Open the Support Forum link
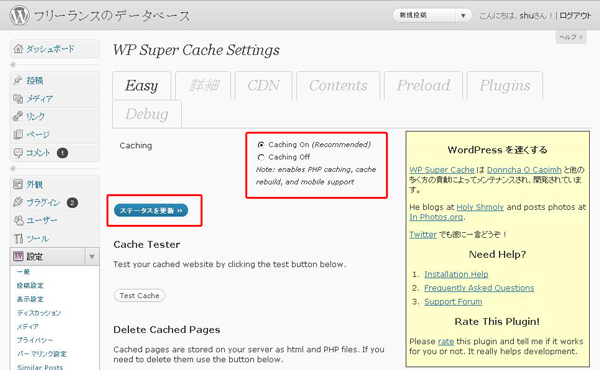 [453, 302]
